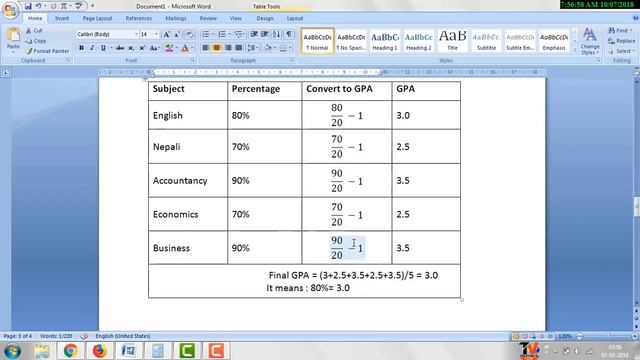Apply text highlight color
Image resolution: width=640 pixels, height=360 pixels.
pos(169,48)
